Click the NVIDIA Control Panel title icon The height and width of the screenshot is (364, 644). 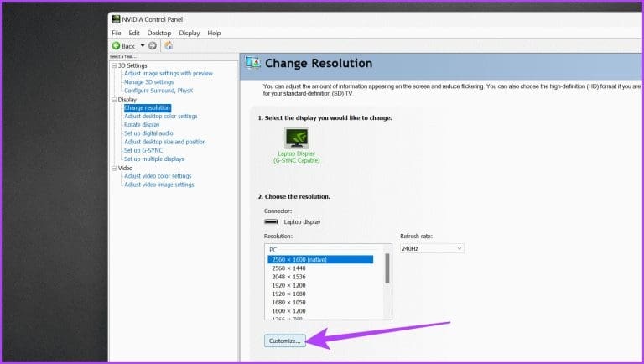click(x=117, y=19)
